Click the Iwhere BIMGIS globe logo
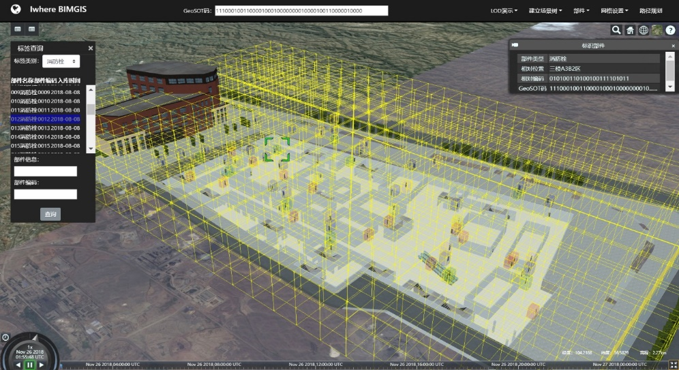Image resolution: width=679 pixels, height=370 pixels. coord(16,9)
